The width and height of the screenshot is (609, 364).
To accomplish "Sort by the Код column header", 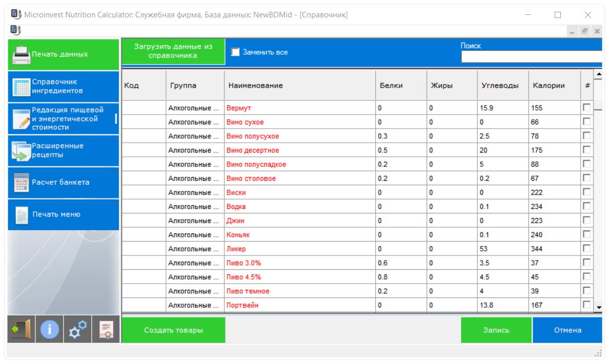I will 144,85.
